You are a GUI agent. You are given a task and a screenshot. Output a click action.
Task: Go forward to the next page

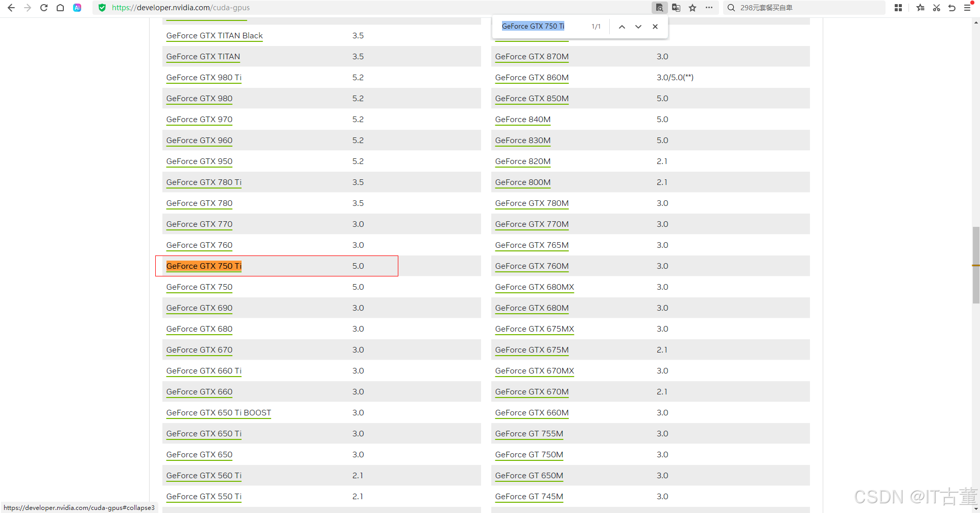[x=28, y=8]
